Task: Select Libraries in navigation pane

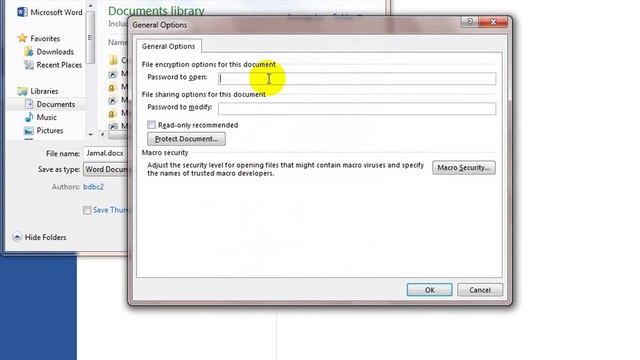Action: click(x=44, y=91)
